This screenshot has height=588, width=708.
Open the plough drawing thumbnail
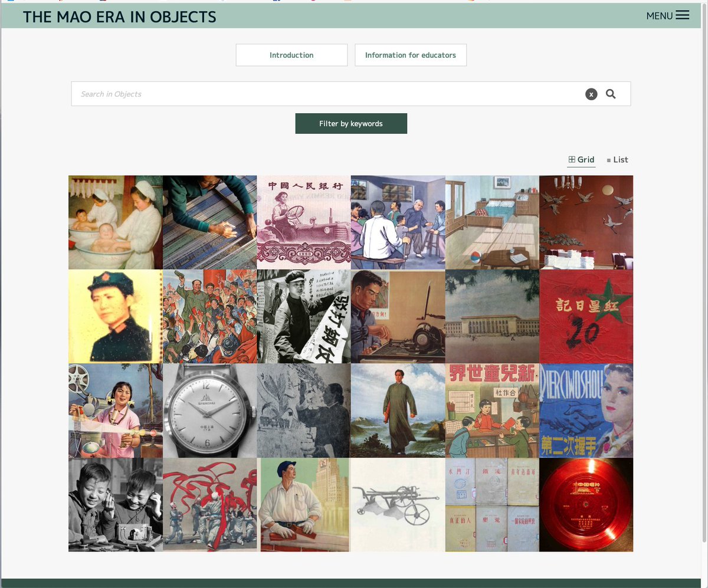(x=398, y=505)
